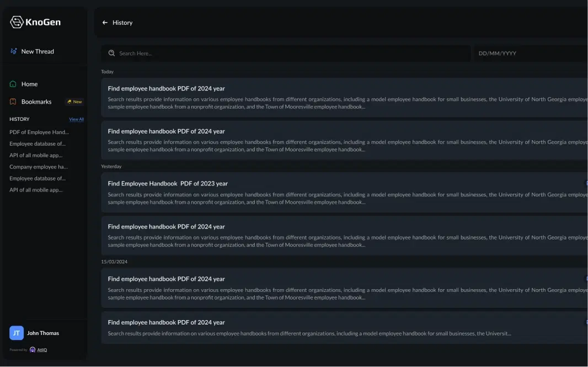Open 'PDF of Employee Hand...' history thread
Image resolution: width=588 pixels, height=367 pixels.
pos(39,132)
